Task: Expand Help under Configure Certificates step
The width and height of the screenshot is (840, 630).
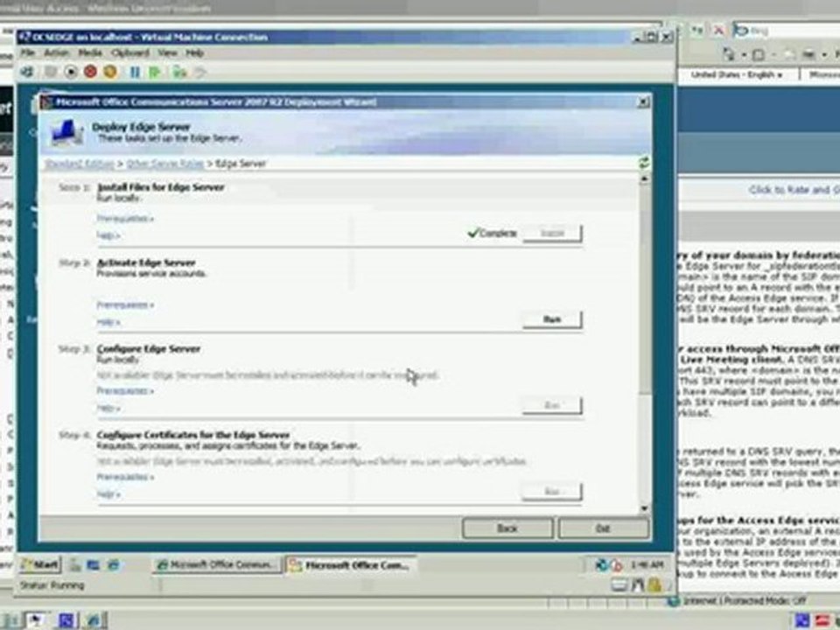Action: (x=108, y=493)
